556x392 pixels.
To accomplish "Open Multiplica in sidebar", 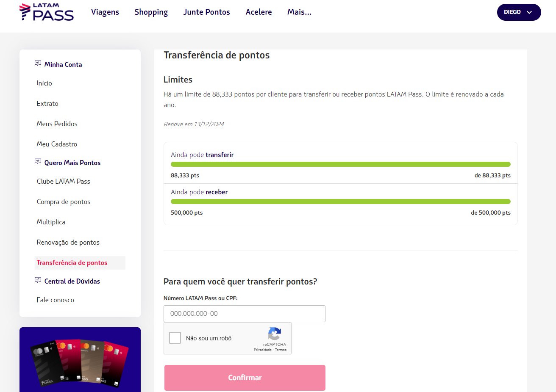I will pyautogui.click(x=51, y=222).
